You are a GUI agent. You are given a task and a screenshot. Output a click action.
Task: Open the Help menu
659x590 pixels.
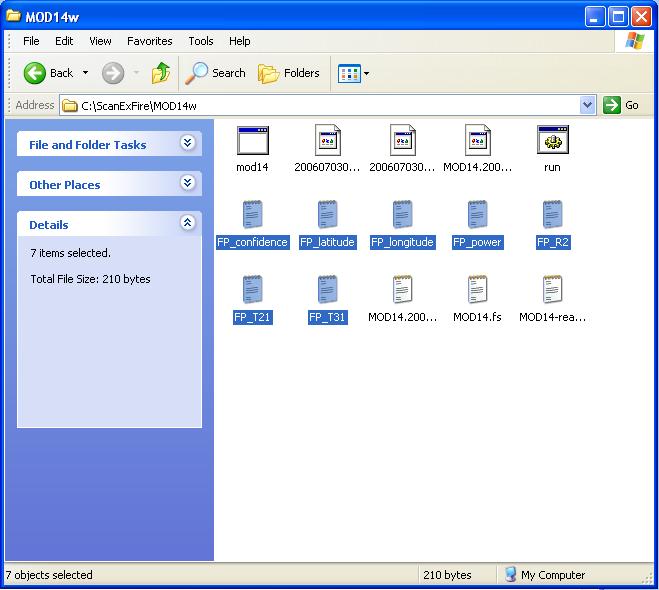[240, 41]
